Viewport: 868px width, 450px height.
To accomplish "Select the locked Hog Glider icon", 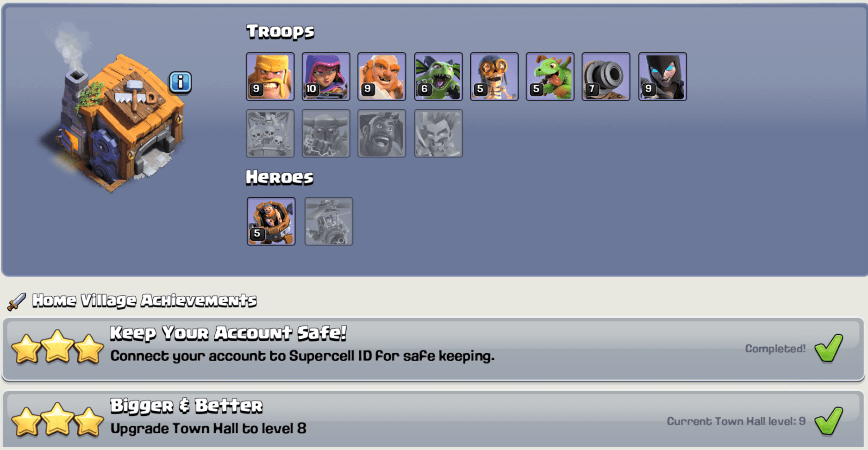I will [x=382, y=133].
